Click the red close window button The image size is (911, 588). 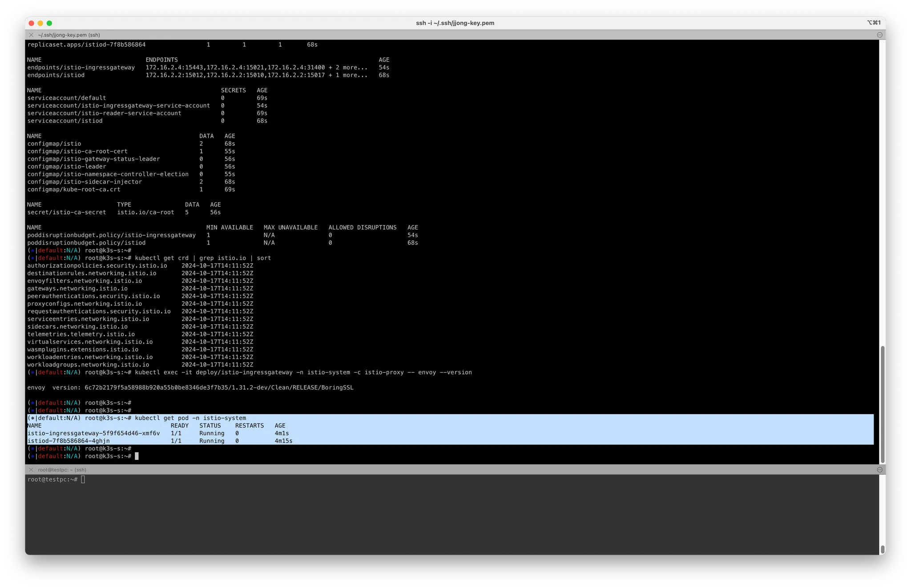[31, 23]
